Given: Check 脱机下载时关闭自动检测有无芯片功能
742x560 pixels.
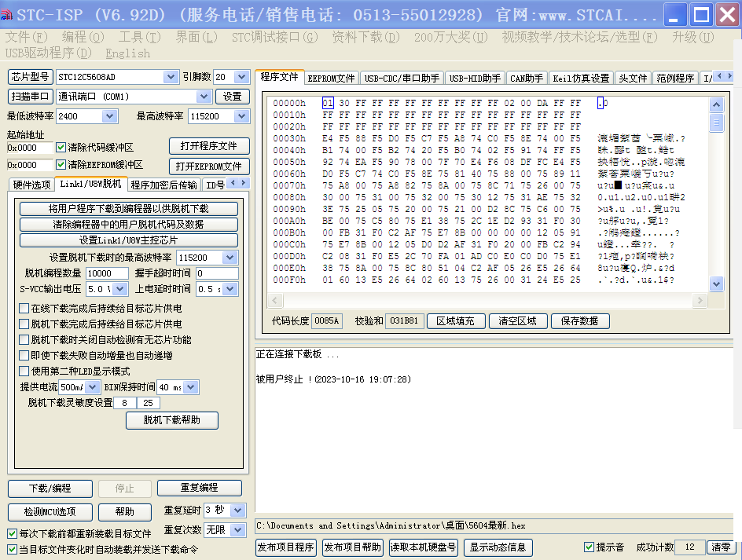Looking at the screenshot, I should 24,339.
